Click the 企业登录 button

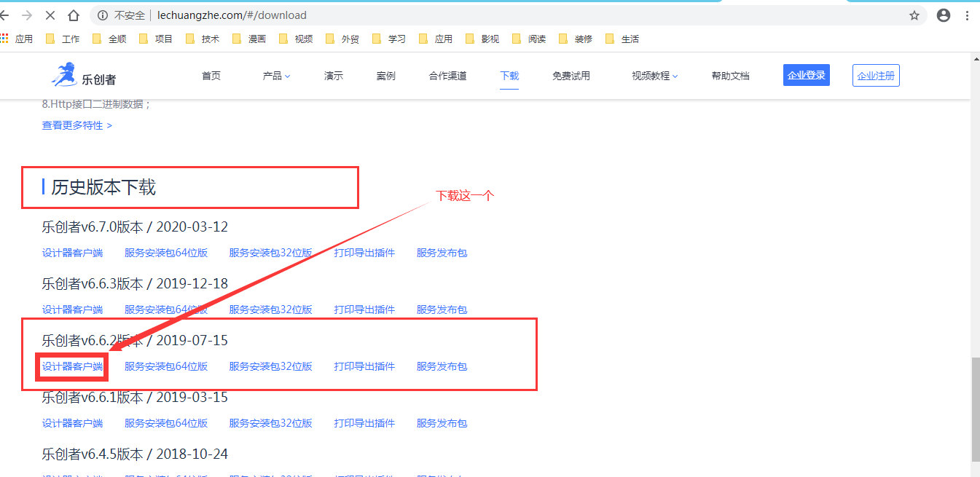click(807, 75)
